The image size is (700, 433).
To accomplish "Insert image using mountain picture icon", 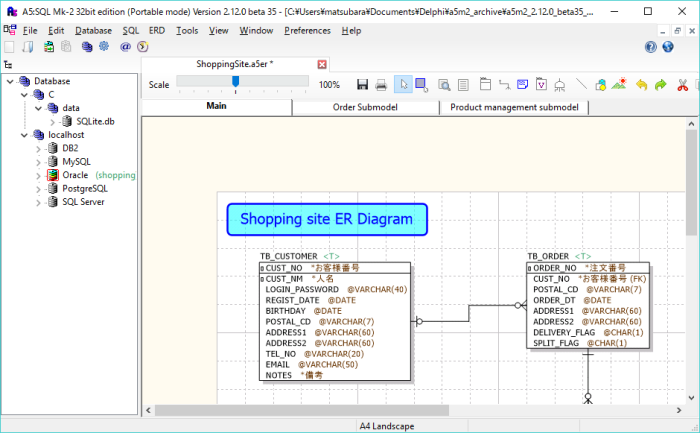I will coord(619,84).
